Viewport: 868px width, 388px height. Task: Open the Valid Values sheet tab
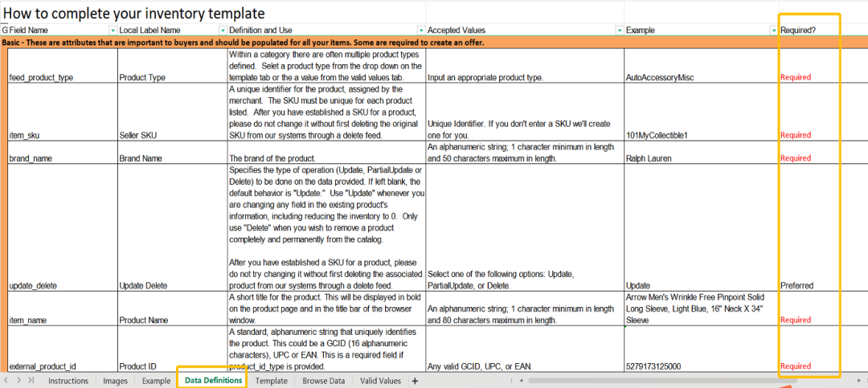pos(380,381)
